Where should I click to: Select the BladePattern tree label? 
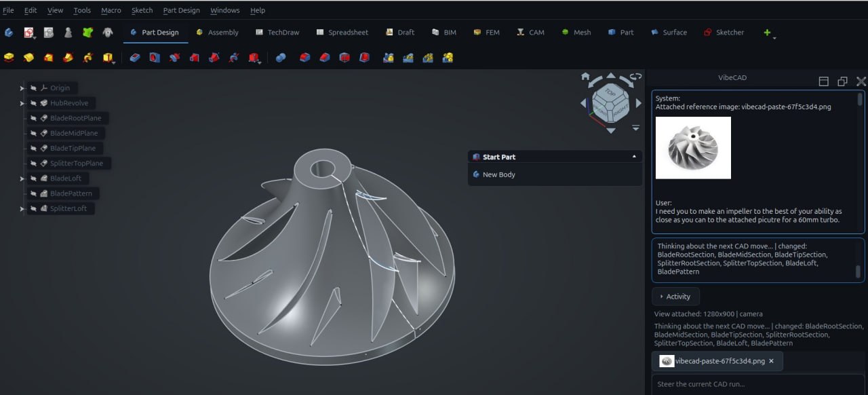click(71, 193)
